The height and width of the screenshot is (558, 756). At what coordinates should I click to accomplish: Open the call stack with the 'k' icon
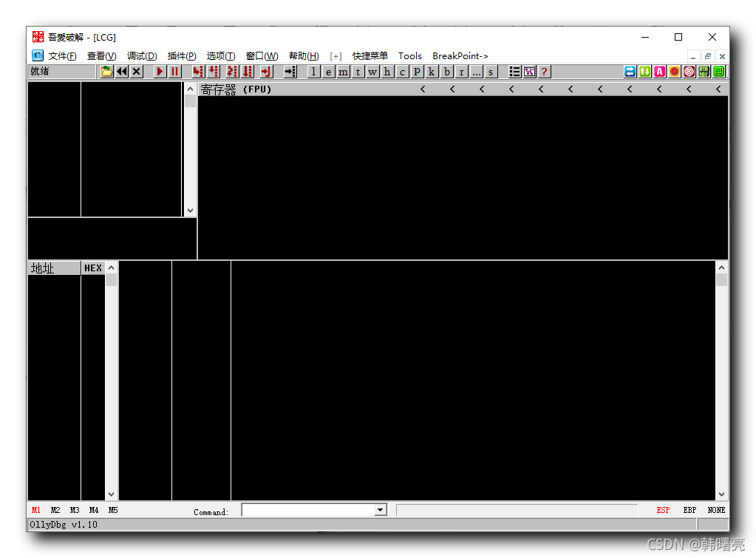pos(432,71)
